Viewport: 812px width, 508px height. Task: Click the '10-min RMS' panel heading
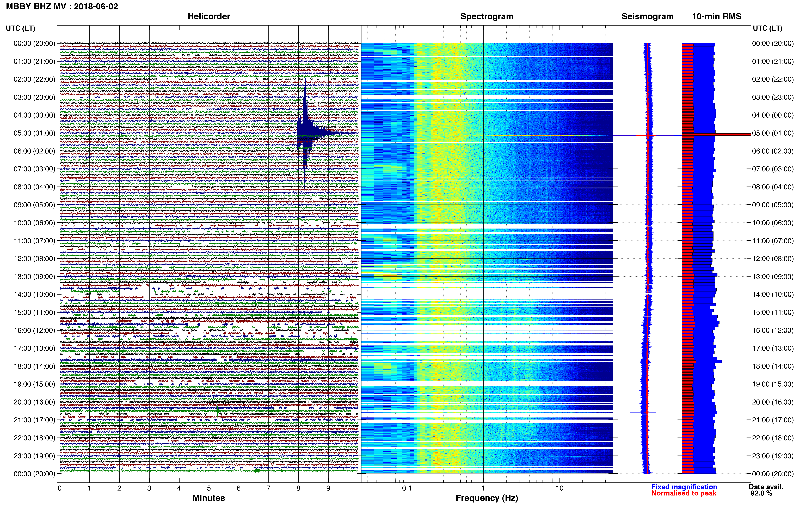coord(717,16)
